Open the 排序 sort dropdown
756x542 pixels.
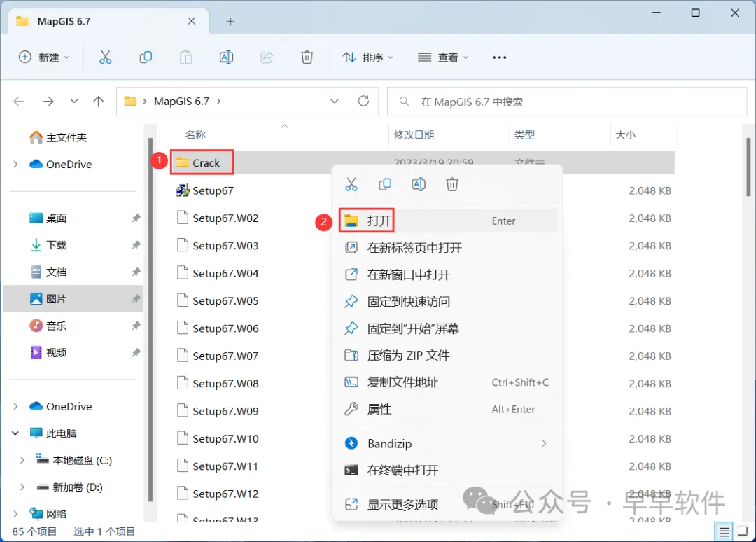pos(368,57)
